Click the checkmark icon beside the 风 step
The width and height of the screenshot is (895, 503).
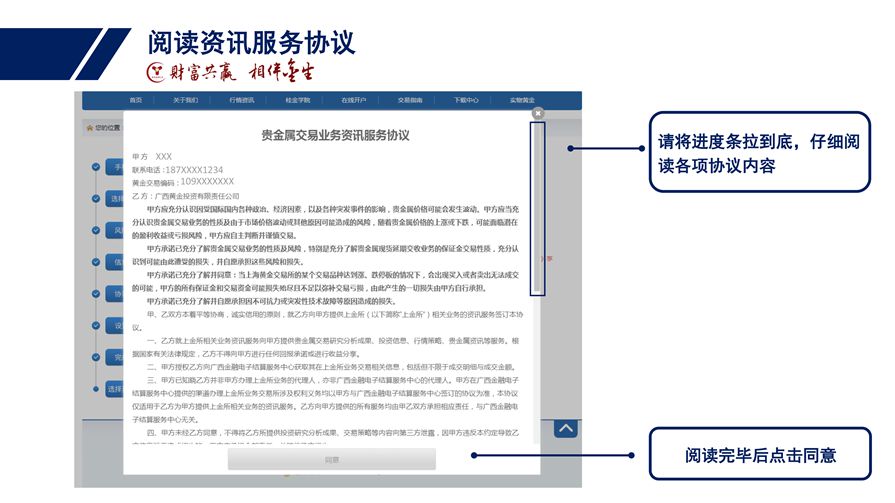point(96,230)
